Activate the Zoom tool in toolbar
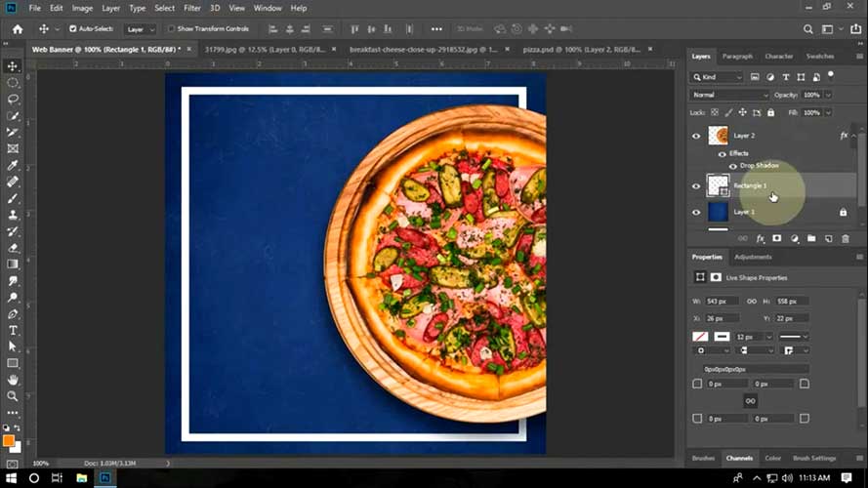The width and height of the screenshot is (868, 488). tap(13, 396)
